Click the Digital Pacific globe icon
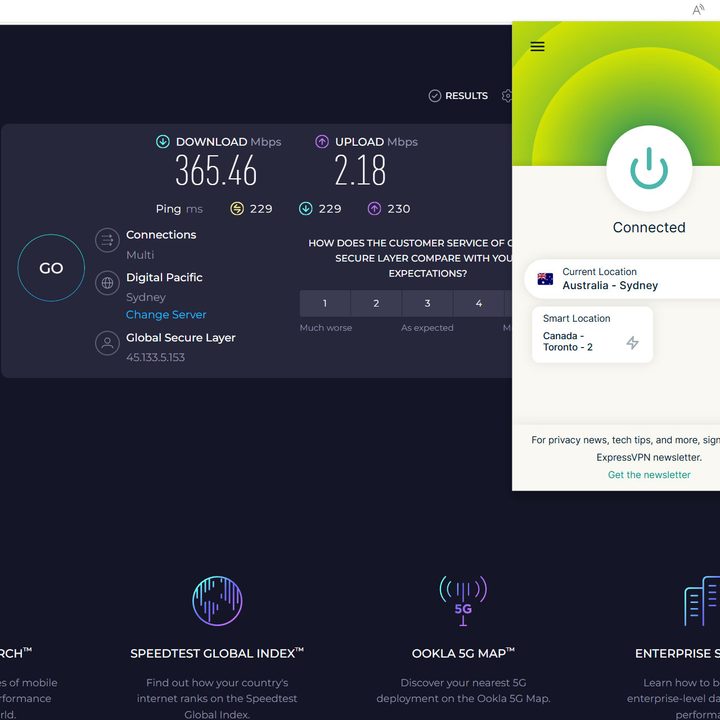 pos(107,282)
